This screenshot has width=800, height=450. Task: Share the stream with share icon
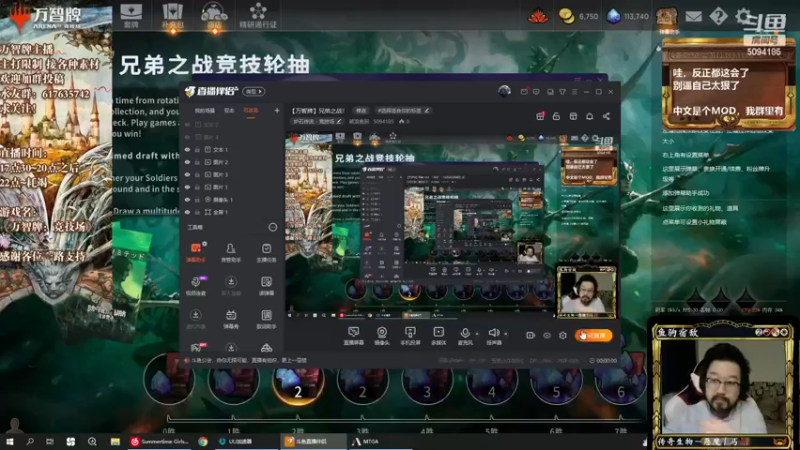click(x=606, y=116)
